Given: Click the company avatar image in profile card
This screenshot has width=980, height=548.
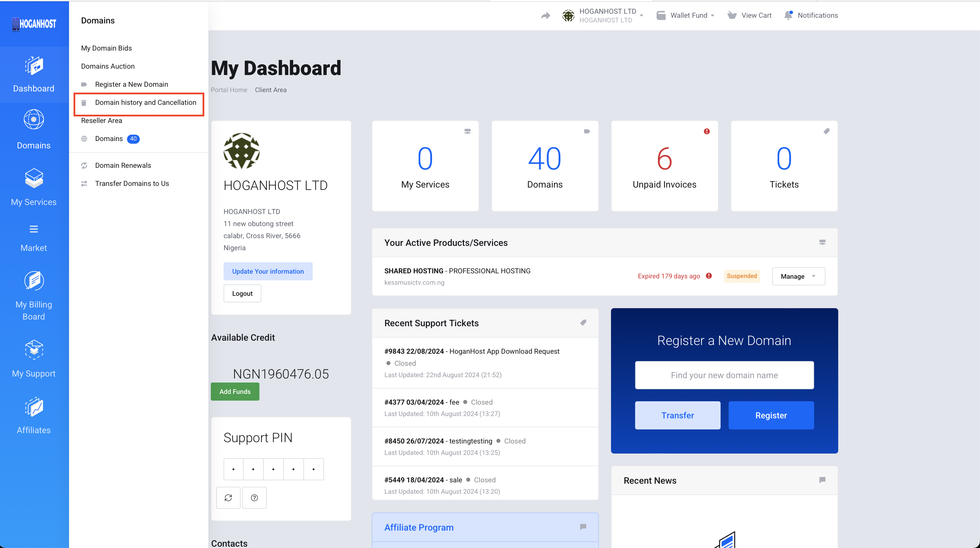Looking at the screenshot, I should (241, 151).
